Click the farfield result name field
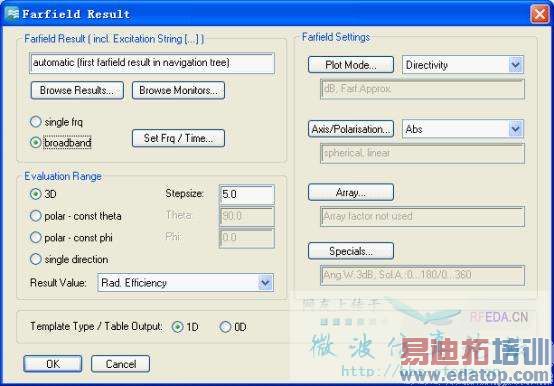 [152, 63]
